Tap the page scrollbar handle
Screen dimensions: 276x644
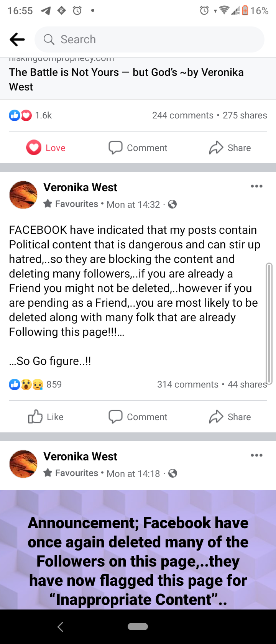(x=269, y=323)
